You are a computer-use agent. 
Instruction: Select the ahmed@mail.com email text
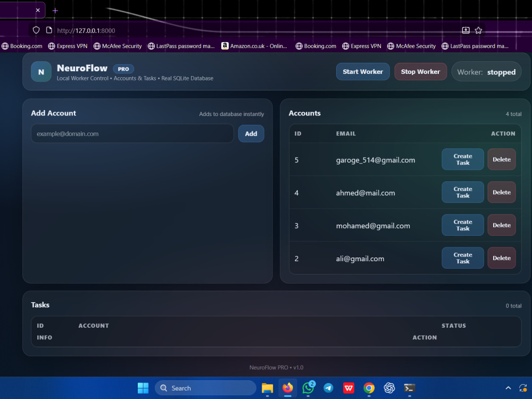[x=365, y=193]
